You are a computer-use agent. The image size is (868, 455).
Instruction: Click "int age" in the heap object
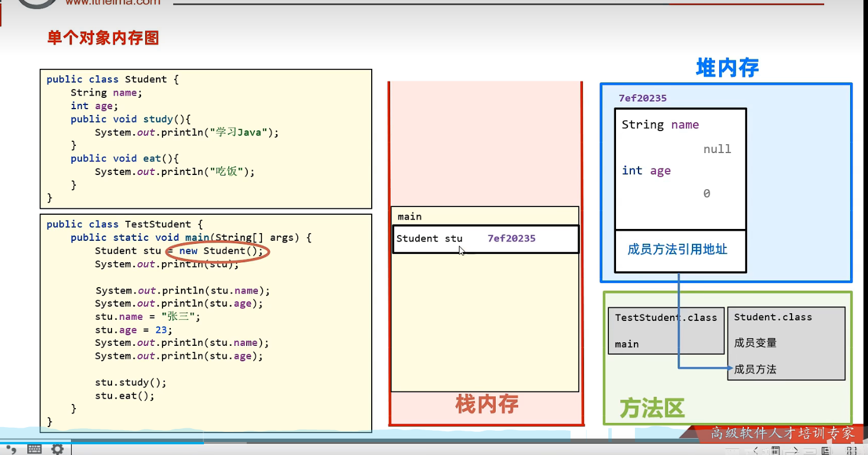[x=646, y=171]
